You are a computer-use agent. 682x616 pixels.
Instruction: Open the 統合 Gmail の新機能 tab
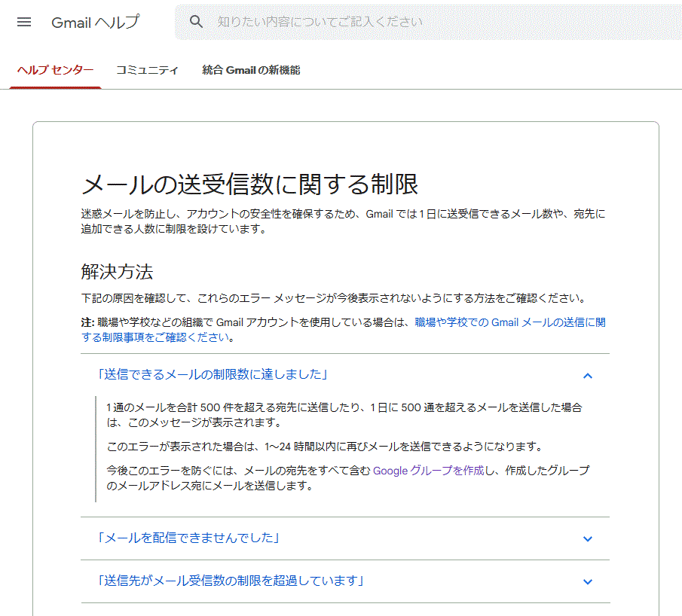[251, 70]
